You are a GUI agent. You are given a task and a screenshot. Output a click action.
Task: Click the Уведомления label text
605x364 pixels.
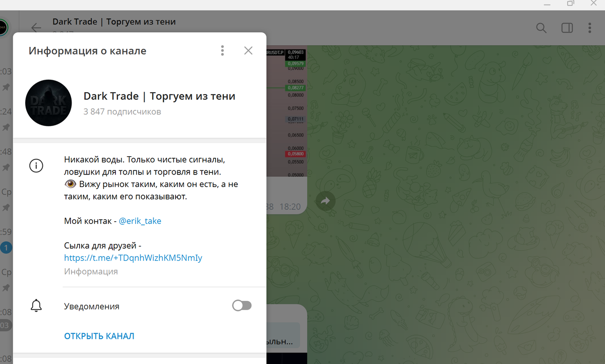pyautogui.click(x=92, y=306)
